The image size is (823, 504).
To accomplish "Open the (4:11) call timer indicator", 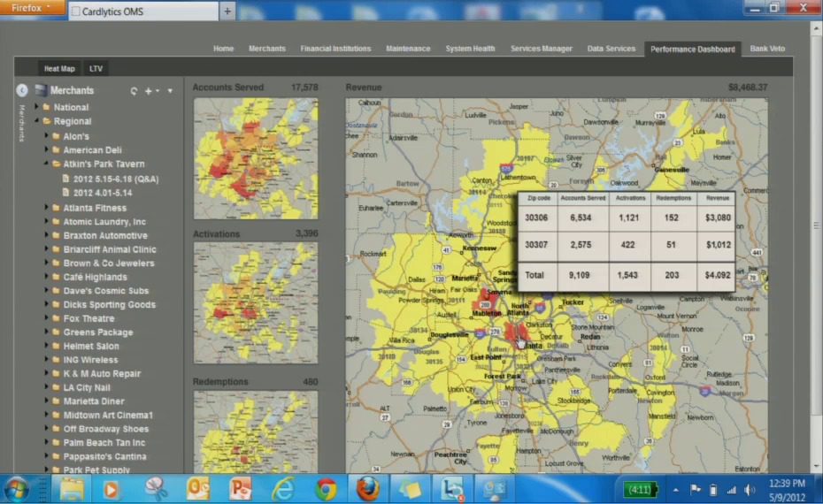I will pyautogui.click(x=639, y=490).
